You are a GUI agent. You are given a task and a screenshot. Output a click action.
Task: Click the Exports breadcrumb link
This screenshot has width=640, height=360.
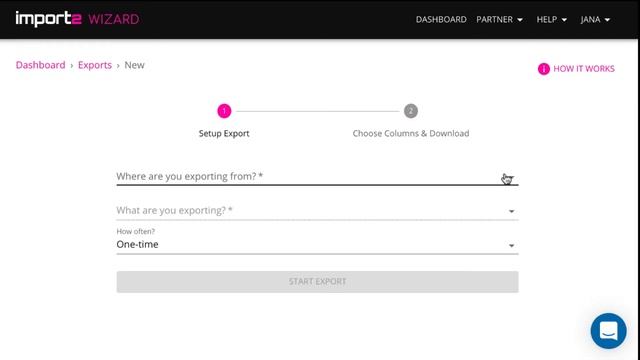95,65
